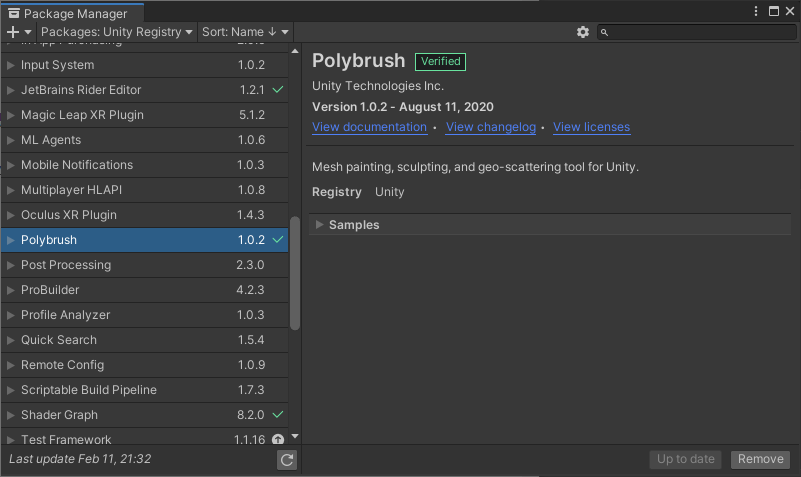
Task: Select the Package Manager tab
Action: (x=73, y=13)
